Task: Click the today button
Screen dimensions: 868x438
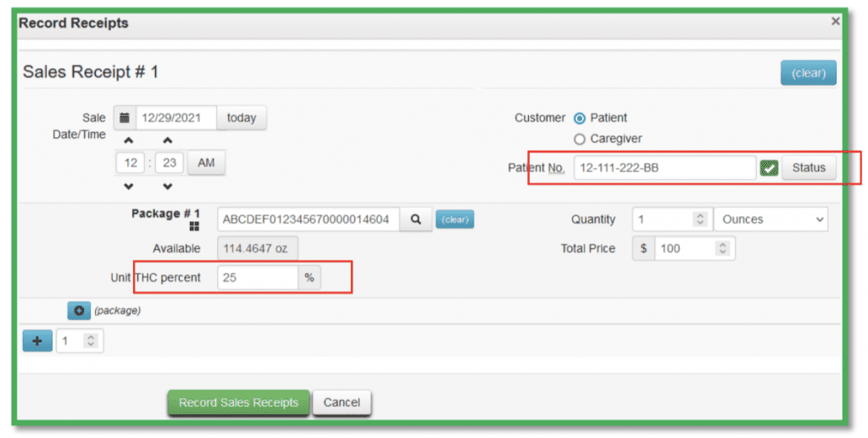Action: pos(242,118)
